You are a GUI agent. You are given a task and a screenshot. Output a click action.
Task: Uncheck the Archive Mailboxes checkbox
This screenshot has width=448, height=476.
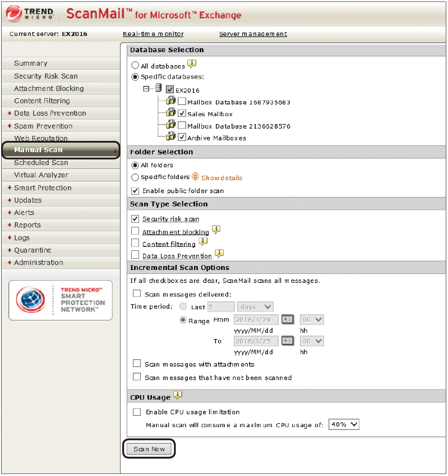point(182,137)
